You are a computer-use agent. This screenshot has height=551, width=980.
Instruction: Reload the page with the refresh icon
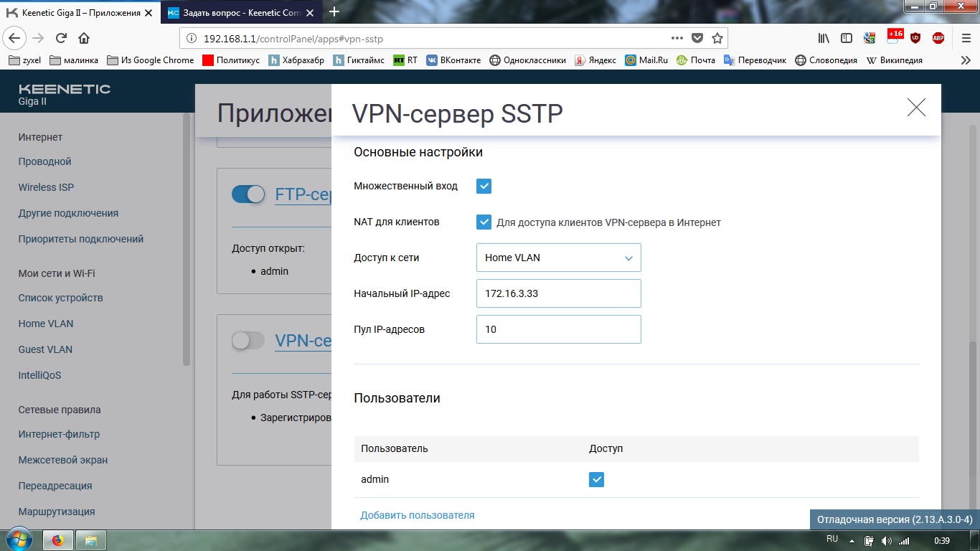[61, 38]
